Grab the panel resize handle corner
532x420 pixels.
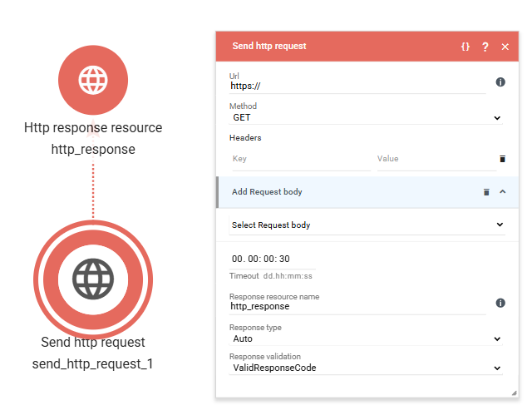[514, 393]
